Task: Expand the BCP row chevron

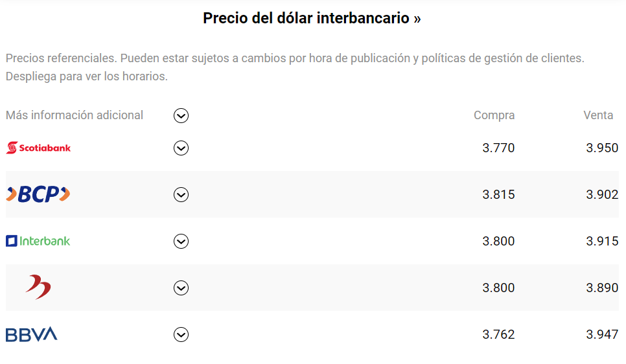Action: pyautogui.click(x=181, y=194)
